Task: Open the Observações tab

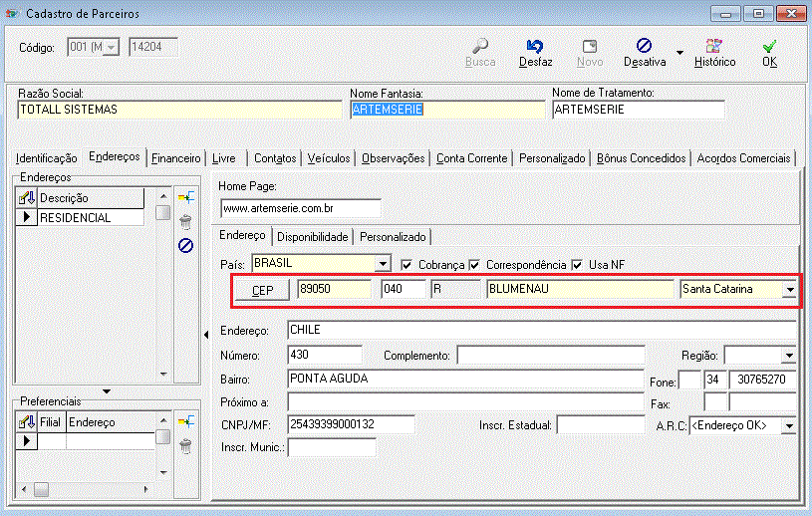Action: 394,157
